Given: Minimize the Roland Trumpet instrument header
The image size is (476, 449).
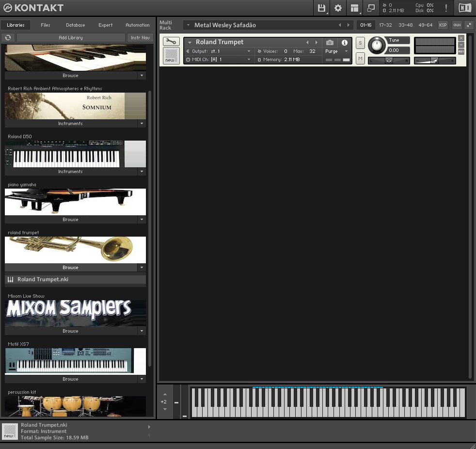Looking at the screenshot, I should 461,45.
